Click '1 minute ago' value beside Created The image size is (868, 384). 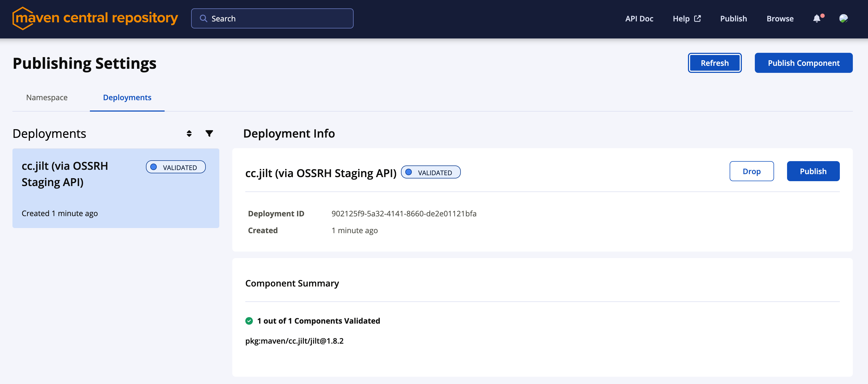pos(354,231)
